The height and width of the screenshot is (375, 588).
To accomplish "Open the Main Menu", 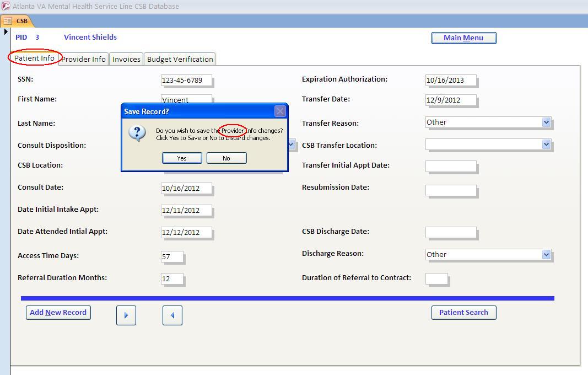I will pos(463,37).
